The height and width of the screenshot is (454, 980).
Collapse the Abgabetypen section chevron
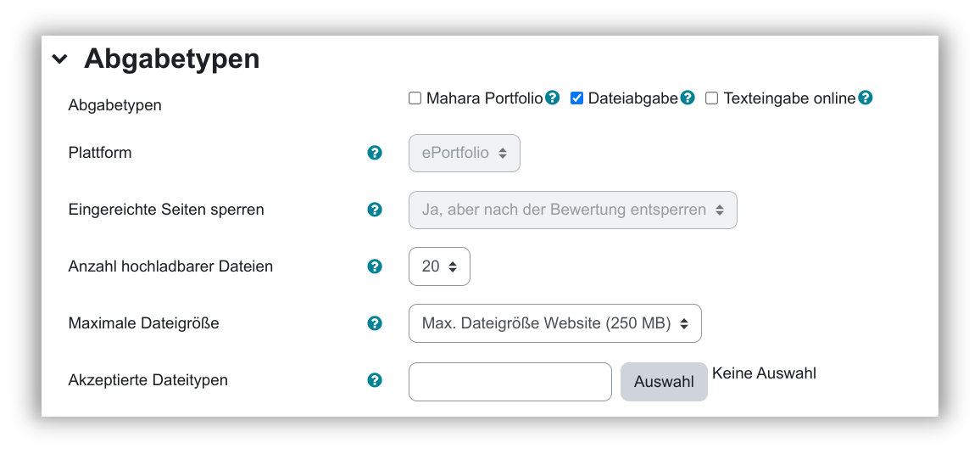click(59, 59)
